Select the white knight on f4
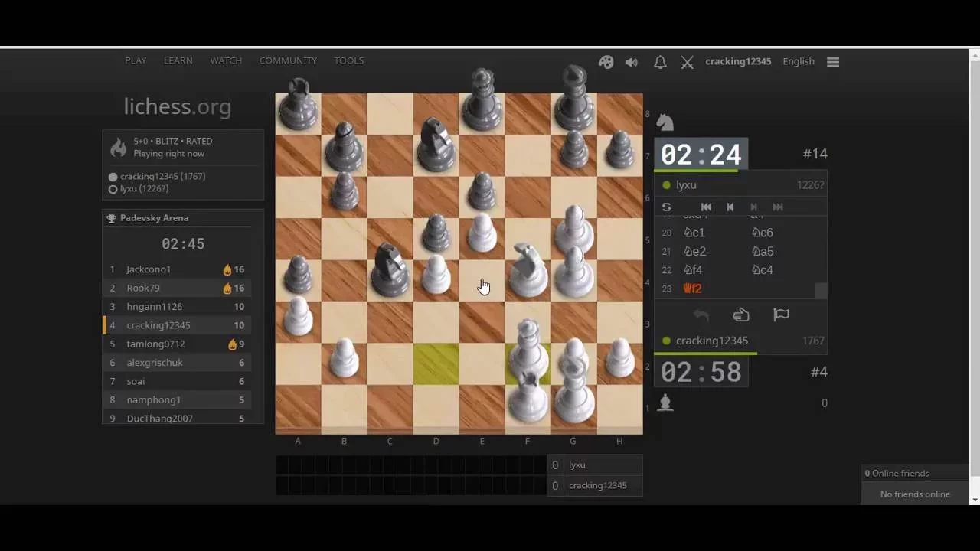The width and height of the screenshot is (980, 551). [x=528, y=271]
